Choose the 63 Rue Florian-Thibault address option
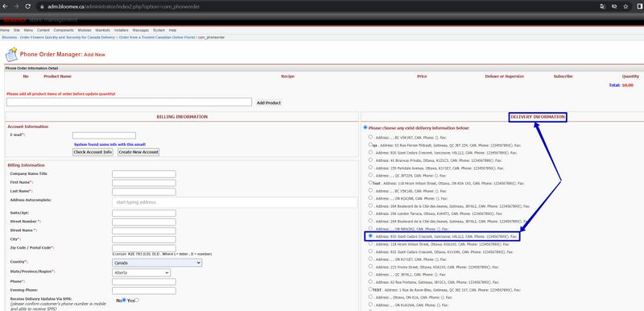 tap(370, 144)
